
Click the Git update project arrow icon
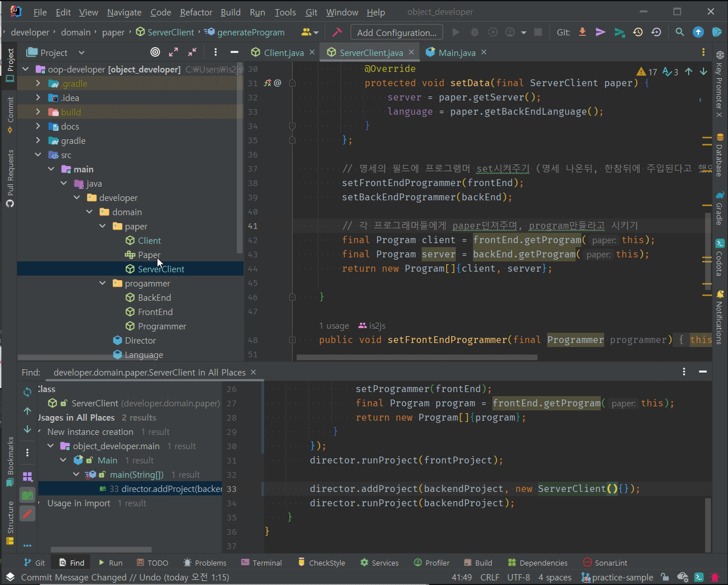click(x=583, y=32)
